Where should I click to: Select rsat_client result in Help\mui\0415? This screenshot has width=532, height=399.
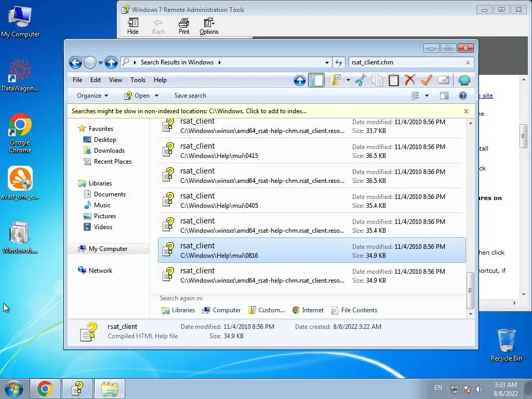[311, 151]
